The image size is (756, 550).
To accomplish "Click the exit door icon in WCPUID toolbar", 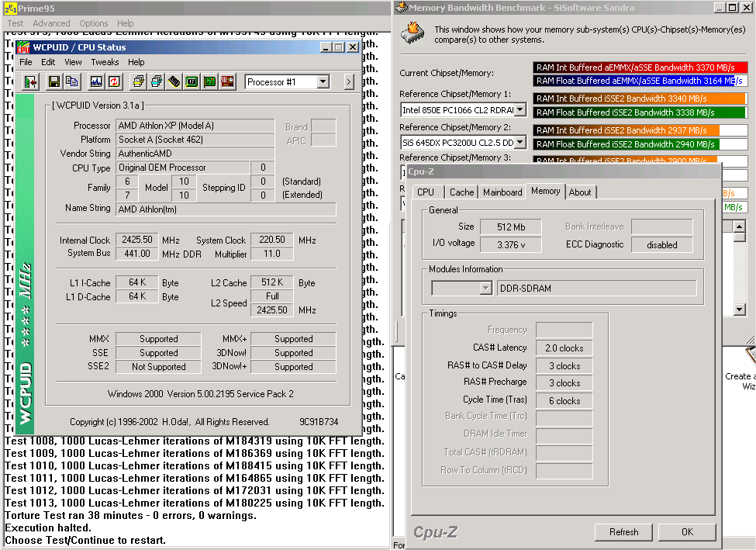I will tap(31, 81).
